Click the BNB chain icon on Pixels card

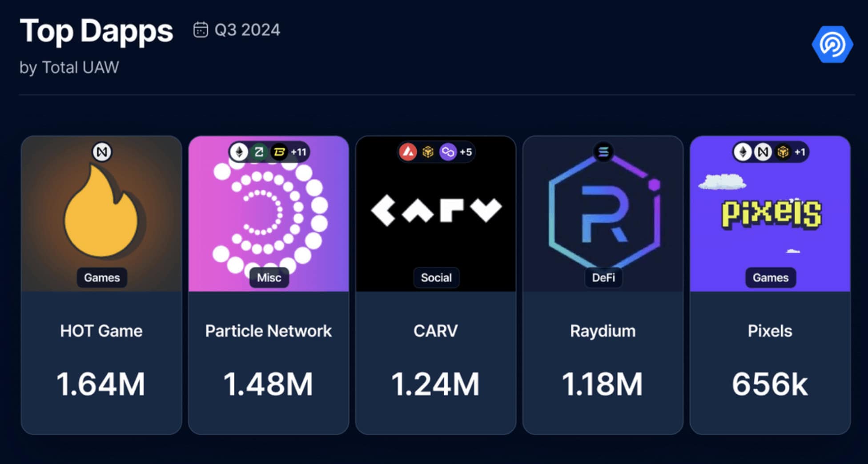(783, 152)
